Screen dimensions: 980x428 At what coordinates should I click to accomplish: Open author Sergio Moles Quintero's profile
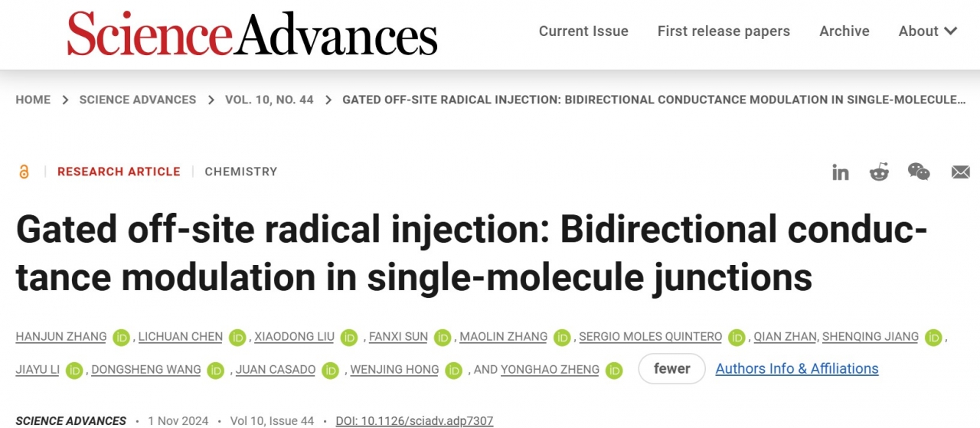click(x=650, y=337)
